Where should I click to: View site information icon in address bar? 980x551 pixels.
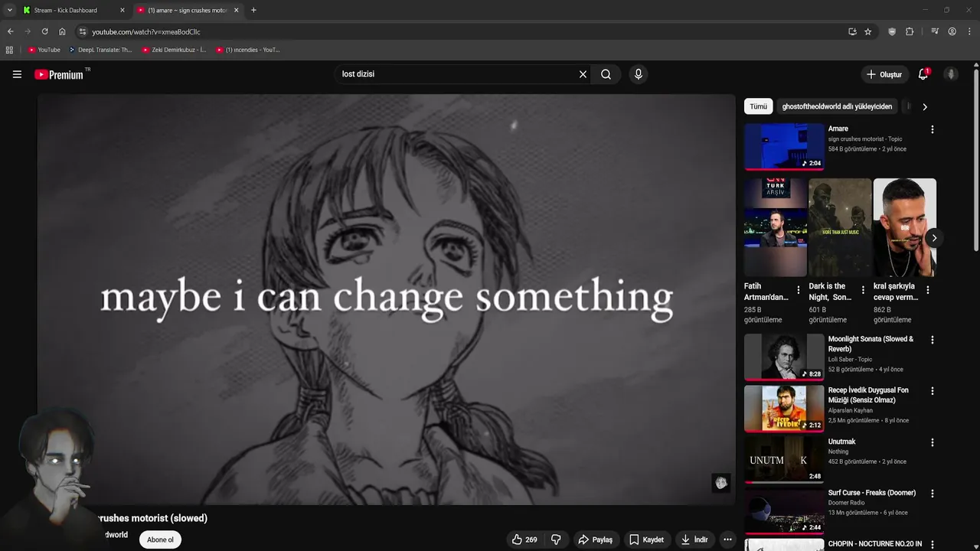coord(83,31)
